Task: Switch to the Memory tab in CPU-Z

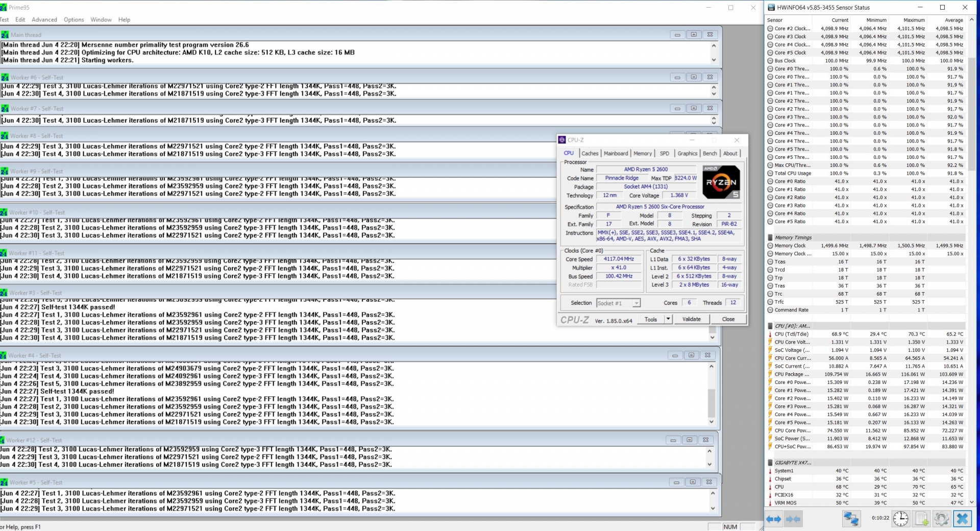Action: pyautogui.click(x=643, y=153)
